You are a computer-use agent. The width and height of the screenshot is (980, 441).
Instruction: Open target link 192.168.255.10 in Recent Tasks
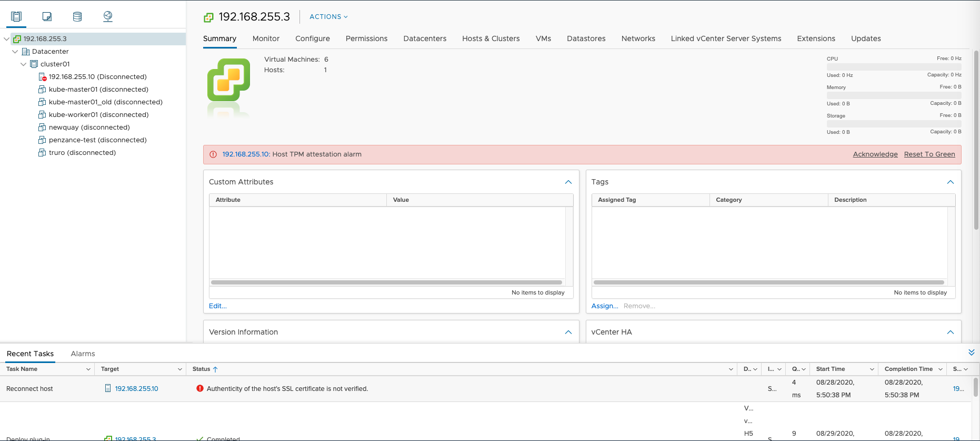[136, 389]
